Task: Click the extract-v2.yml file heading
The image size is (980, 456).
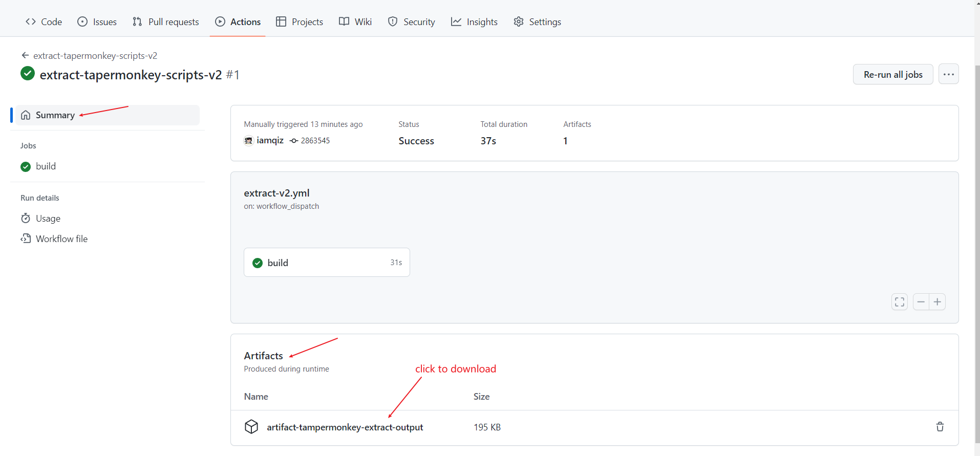Action: click(x=276, y=193)
